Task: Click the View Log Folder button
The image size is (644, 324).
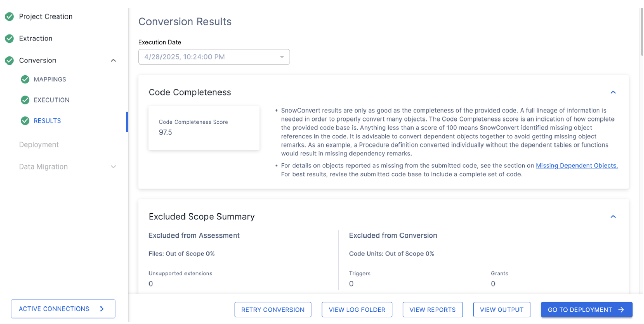Action: point(357,309)
